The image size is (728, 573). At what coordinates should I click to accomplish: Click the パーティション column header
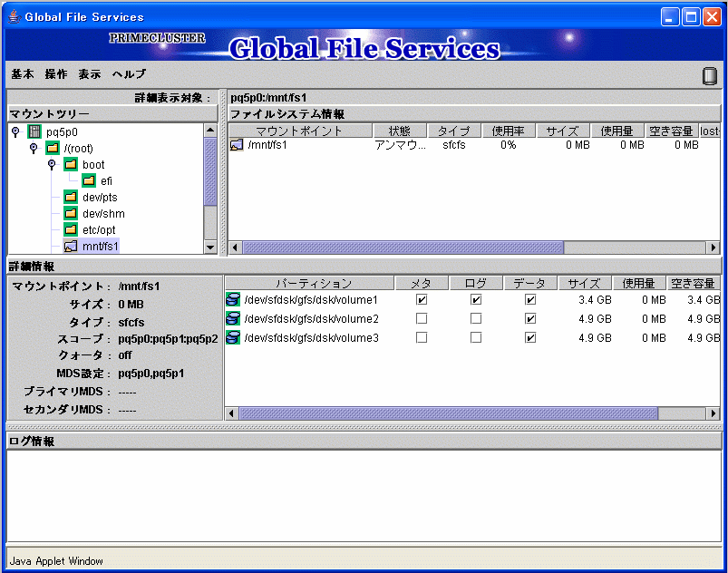(x=310, y=283)
